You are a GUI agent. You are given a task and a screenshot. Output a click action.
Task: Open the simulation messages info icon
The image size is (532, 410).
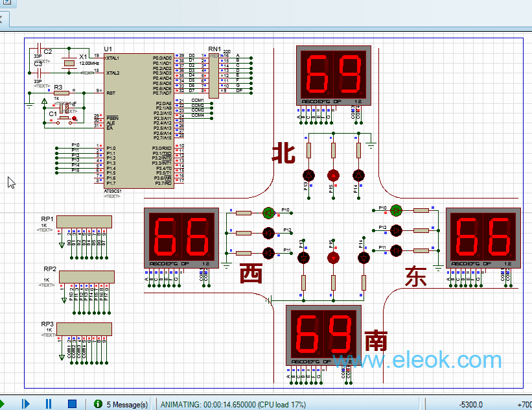click(98, 404)
